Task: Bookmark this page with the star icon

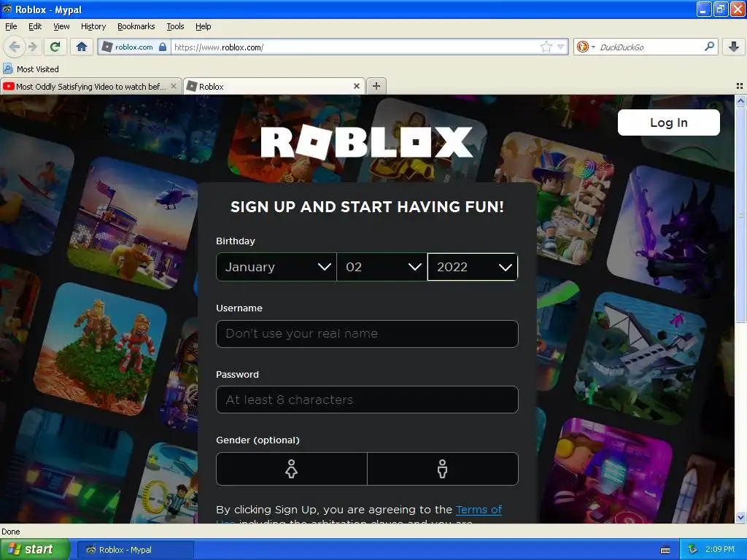Action: [x=546, y=47]
